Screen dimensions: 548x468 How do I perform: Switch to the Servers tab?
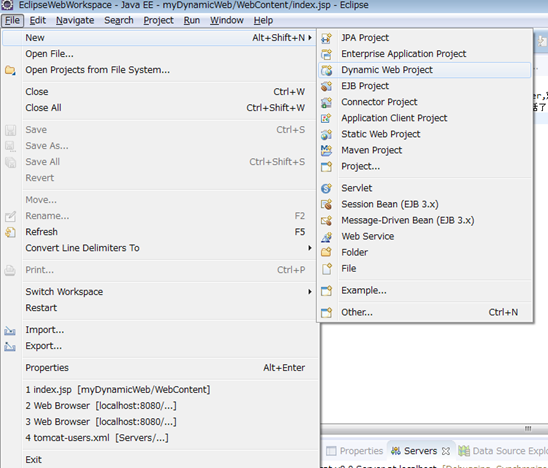(x=420, y=451)
